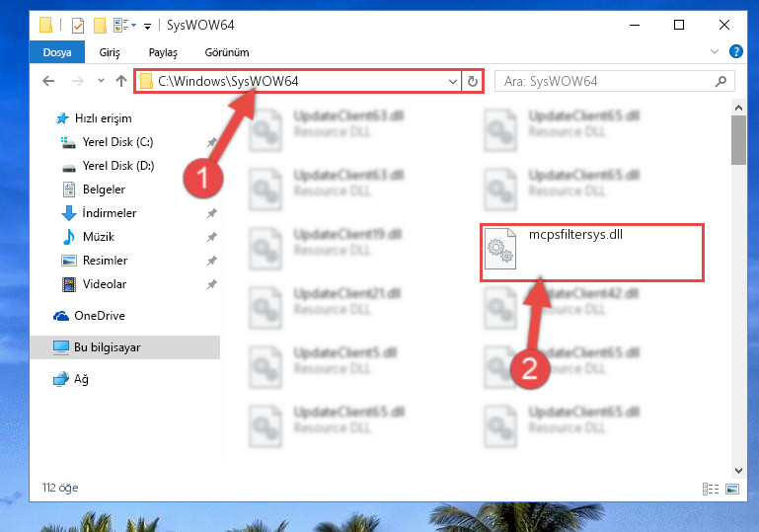Open Help with the blue question icon
Image resolution: width=759 pixels, height=532 pixels.
735,51
